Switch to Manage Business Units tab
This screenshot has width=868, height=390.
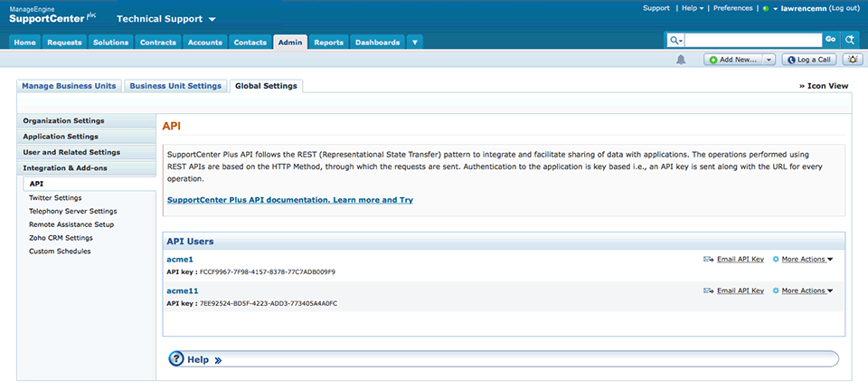70,86
